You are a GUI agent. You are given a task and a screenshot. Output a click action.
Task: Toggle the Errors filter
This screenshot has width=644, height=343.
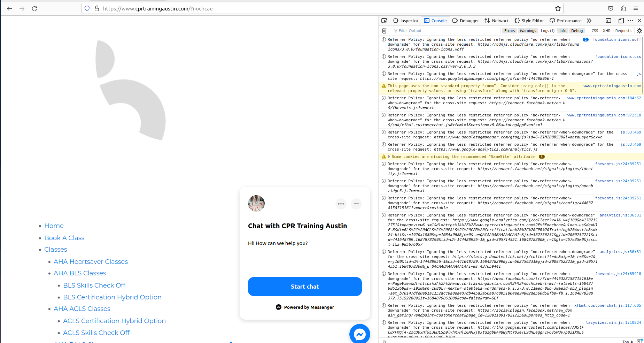click(x=510, y=31)
